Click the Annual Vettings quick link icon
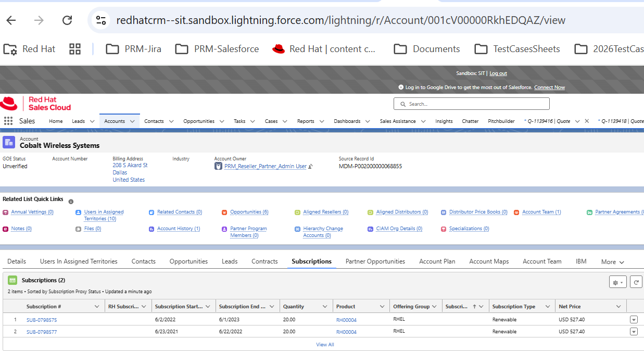 pos(6,212)
